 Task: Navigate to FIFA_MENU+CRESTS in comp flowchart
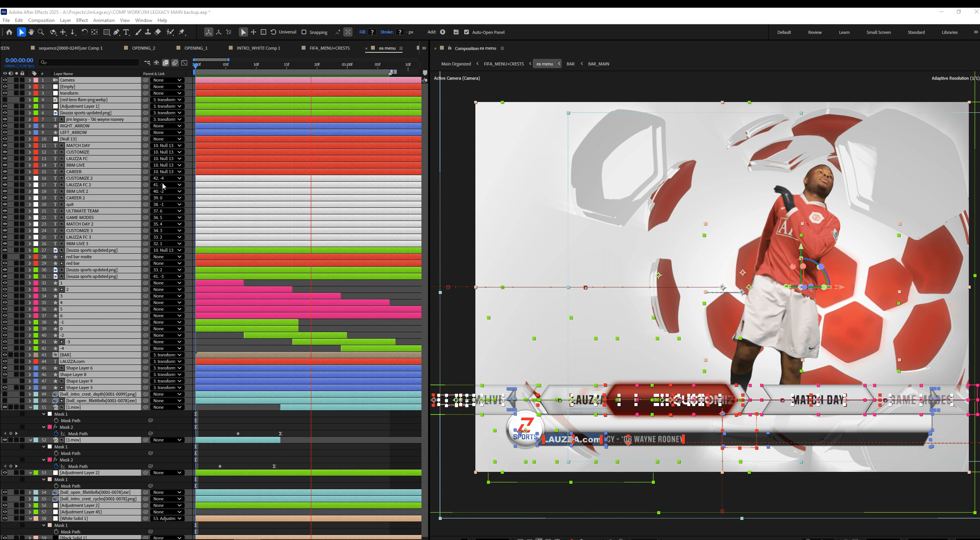click(503, 64)
